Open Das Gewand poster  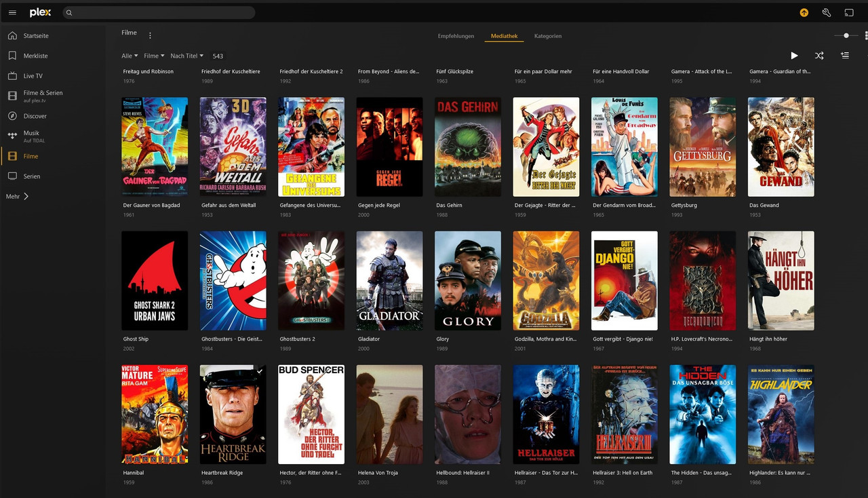[781, 147]
